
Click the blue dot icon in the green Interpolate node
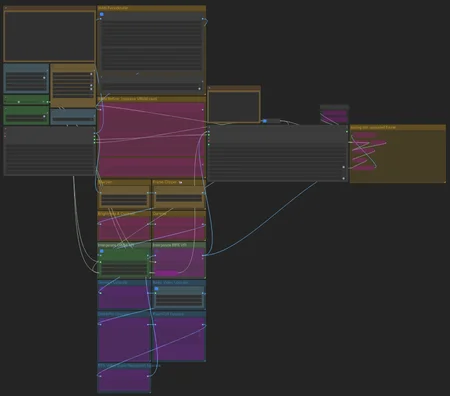pos(102,251)
